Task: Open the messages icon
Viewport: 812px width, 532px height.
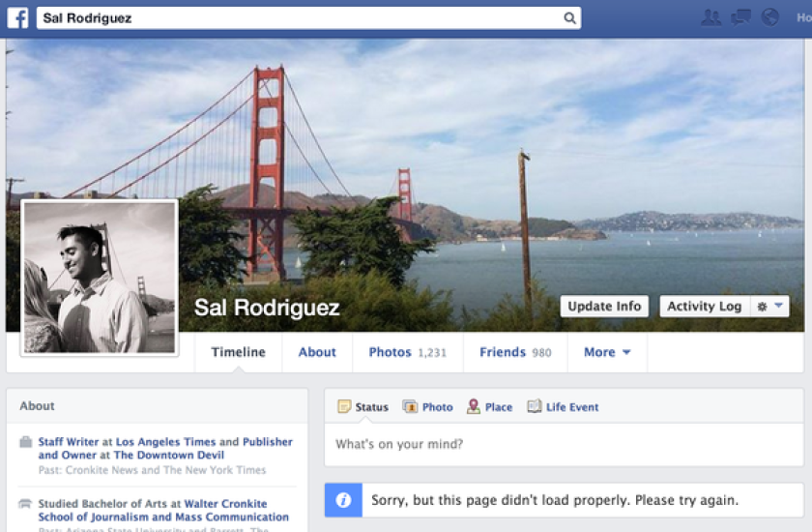Action: pos(740,17)
